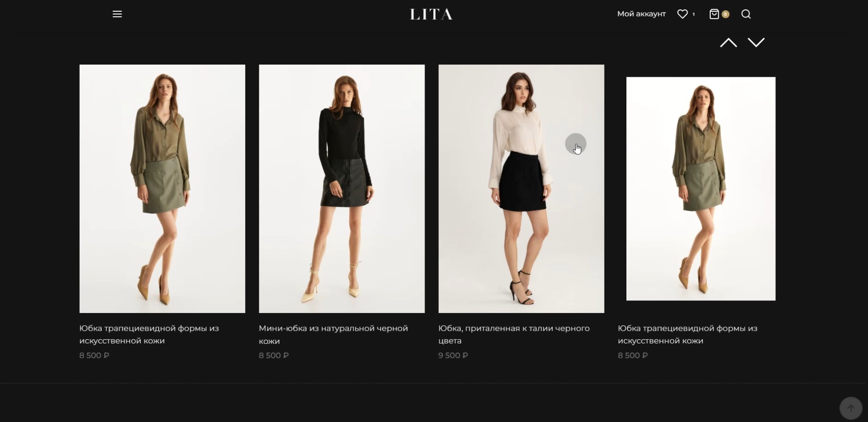Open the wishlist heart icon

(x=682, y=14)
